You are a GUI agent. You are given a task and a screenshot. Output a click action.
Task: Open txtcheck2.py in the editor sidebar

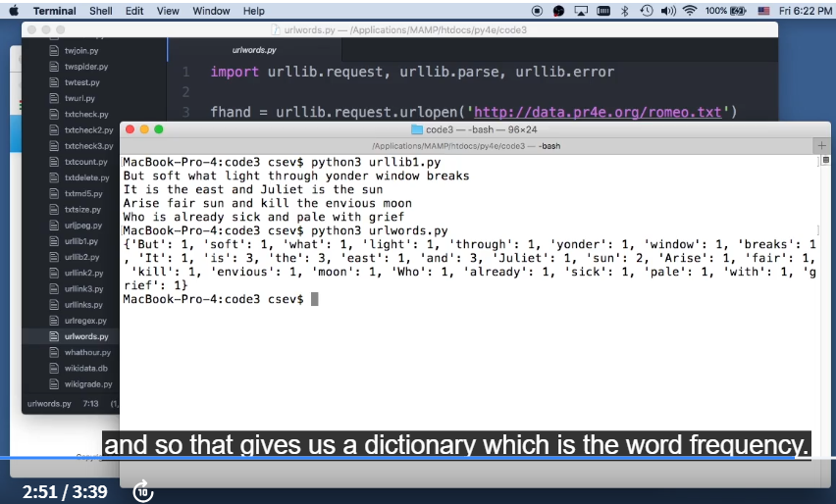coord(89,130)
